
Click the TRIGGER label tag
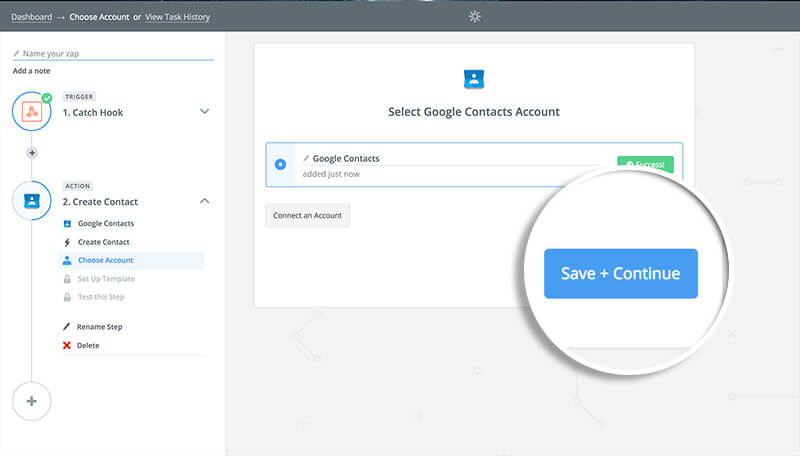(x=79, y=96)
